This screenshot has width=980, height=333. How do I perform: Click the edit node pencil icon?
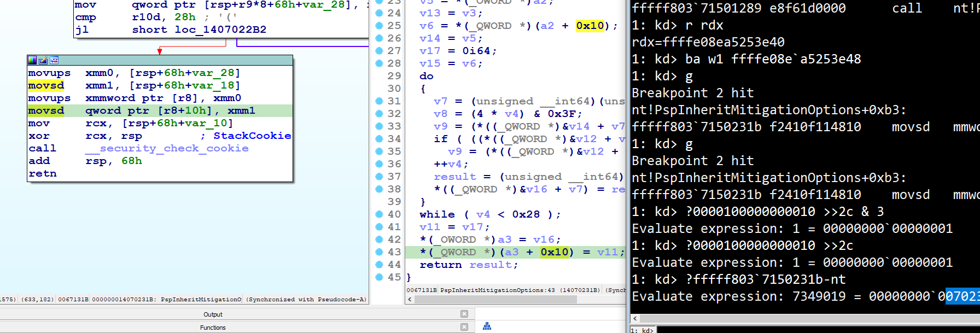43,60
